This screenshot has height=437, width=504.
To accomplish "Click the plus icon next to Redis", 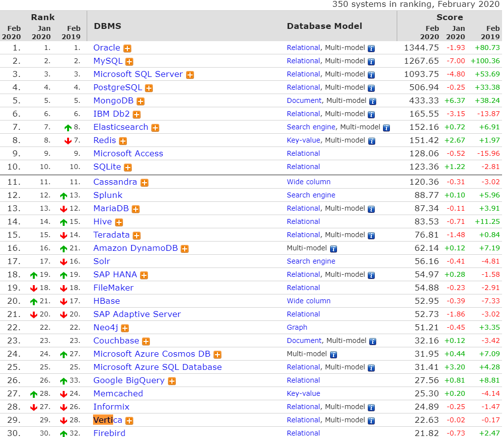I will click(x=123, y=141).
